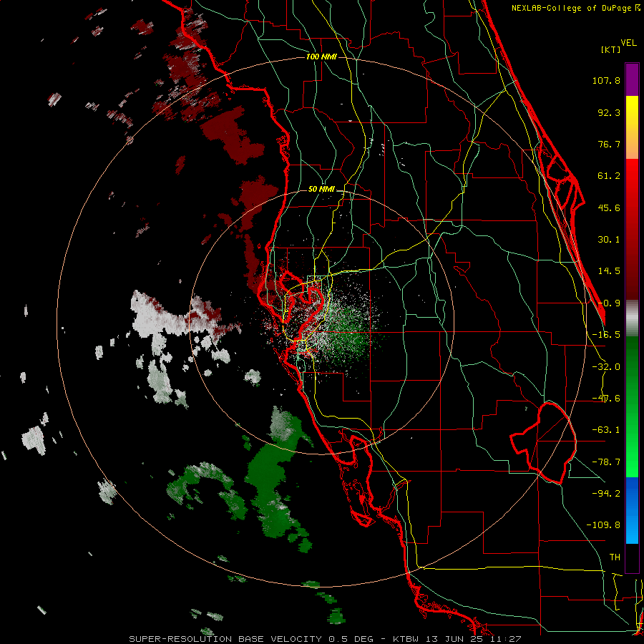Click the -0.9 value on velocity scale

click(609, 303)
